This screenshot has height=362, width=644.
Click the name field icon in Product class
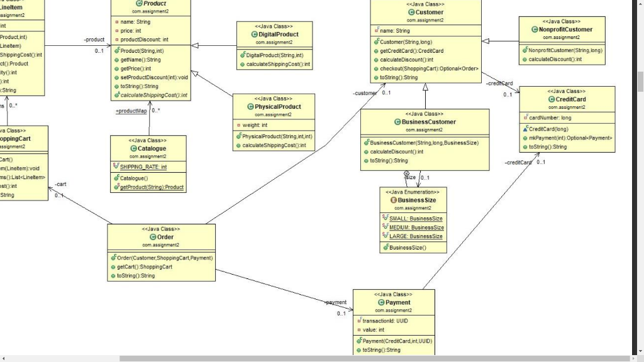pos(116,21)
